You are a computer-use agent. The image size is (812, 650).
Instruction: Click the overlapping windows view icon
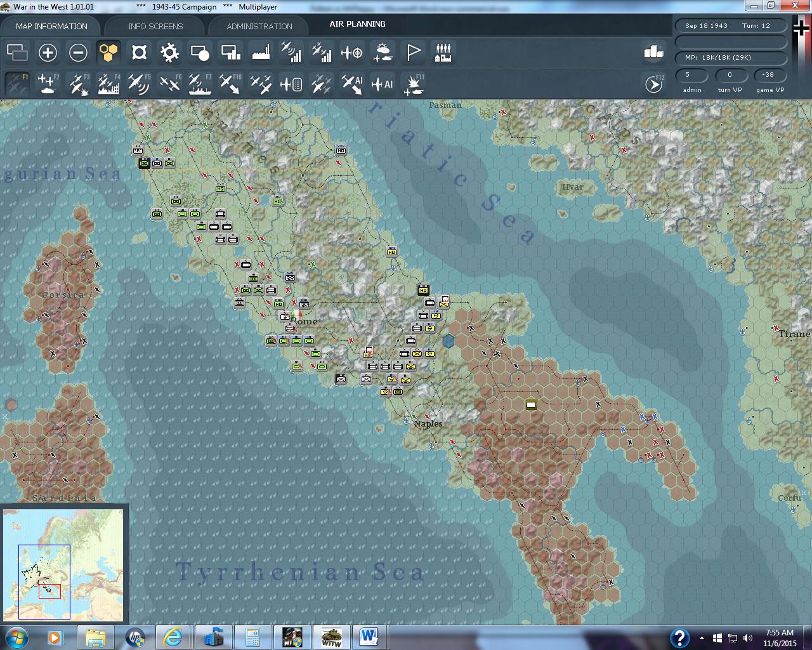tap(17, 52)
